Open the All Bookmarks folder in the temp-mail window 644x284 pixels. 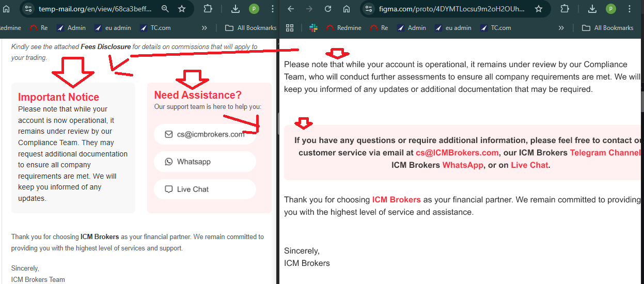pyautogui.click(x=251, y=28)
